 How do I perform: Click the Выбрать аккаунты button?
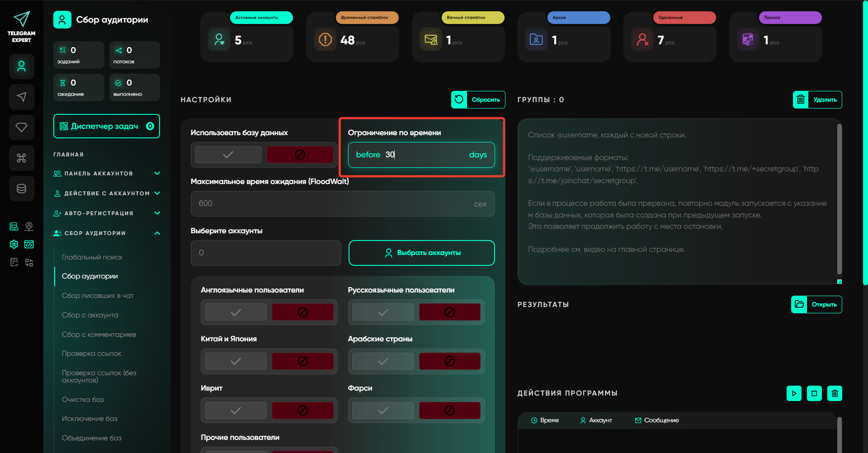pyautogui.click(x=421, y=253)
